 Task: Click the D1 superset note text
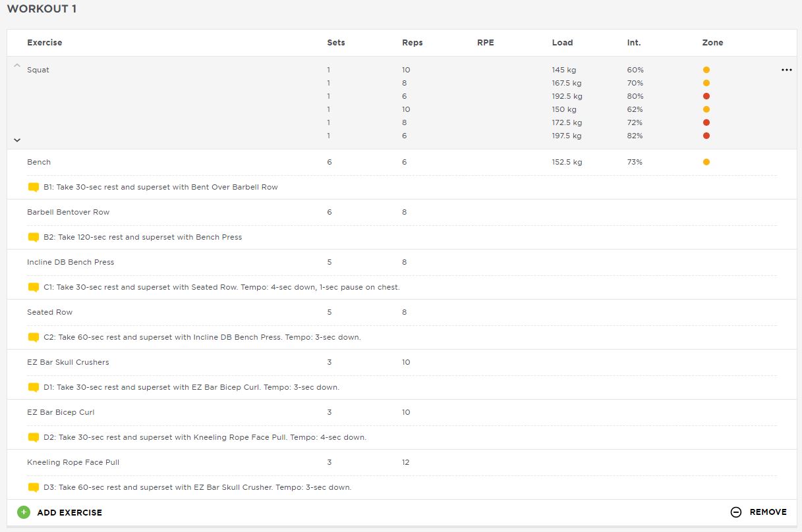pyautogui.click(x=192, y=387)
